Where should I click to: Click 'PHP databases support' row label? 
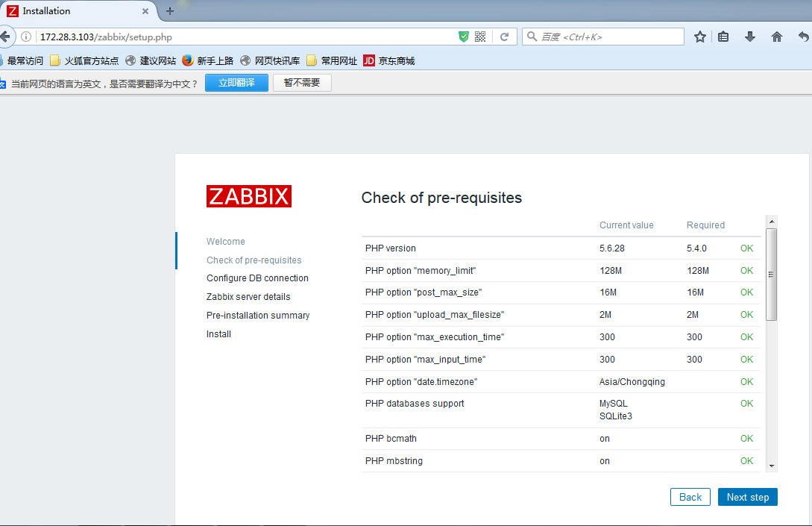point(415,403)
